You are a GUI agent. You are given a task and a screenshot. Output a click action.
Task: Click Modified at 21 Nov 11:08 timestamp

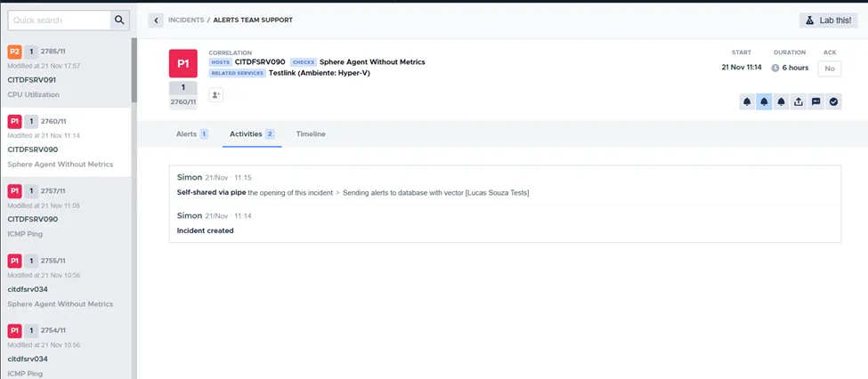tap(44, 206)
